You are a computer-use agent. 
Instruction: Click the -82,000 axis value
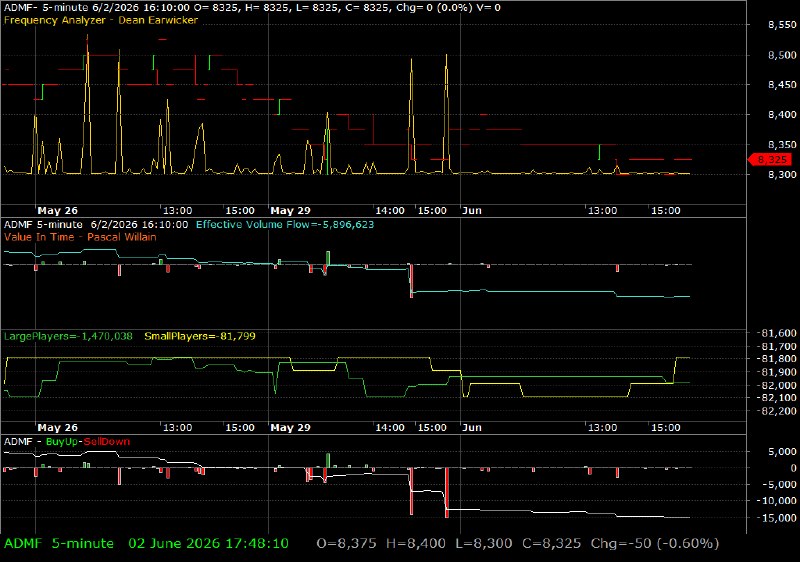click(777, 385)
